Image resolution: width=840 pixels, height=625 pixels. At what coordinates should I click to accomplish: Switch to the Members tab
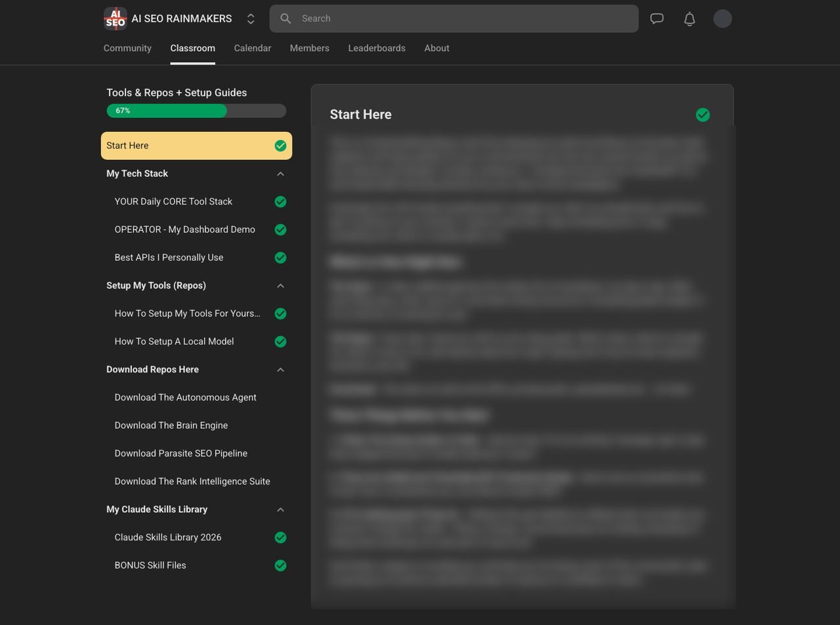(310, 48)
